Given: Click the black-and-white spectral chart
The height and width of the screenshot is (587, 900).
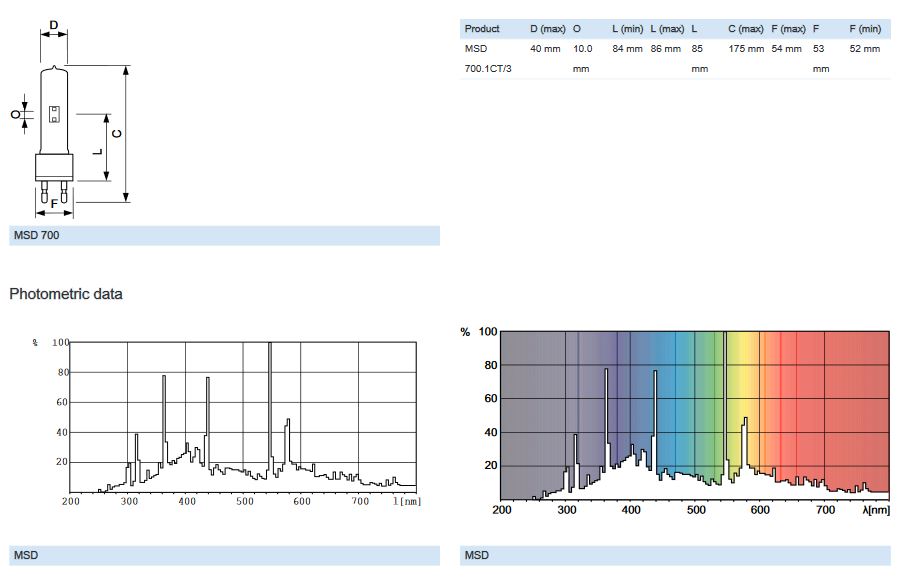Looking at the screenshot, I should 227,422.
